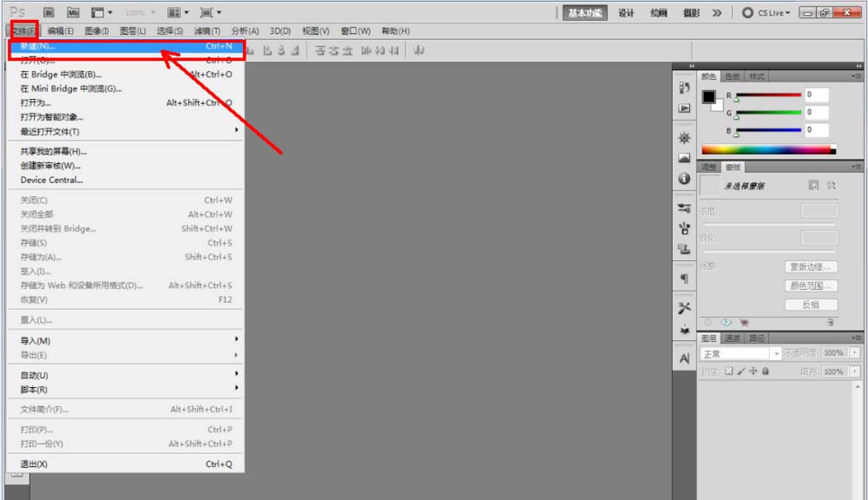Open the Actions panel play icon

point(684,108)
